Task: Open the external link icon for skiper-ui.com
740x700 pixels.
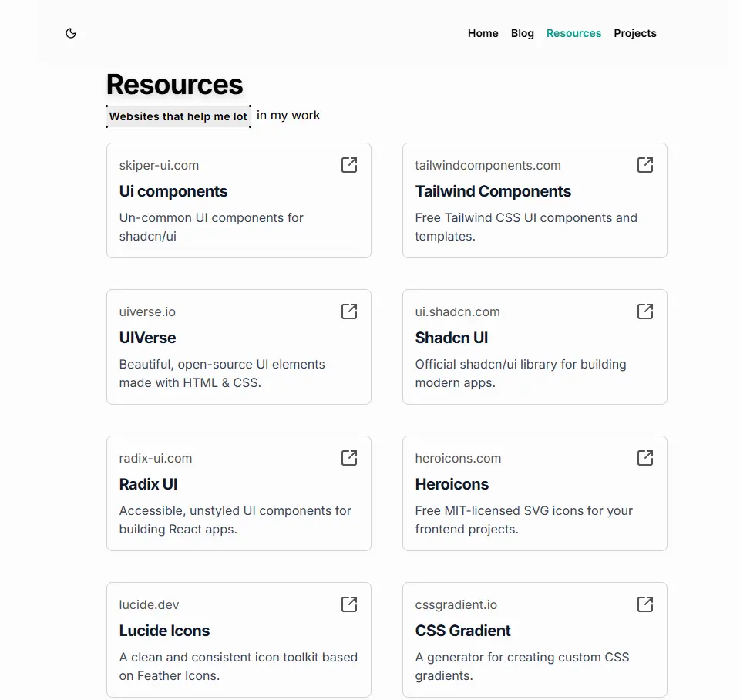Action: click(349, 165)
